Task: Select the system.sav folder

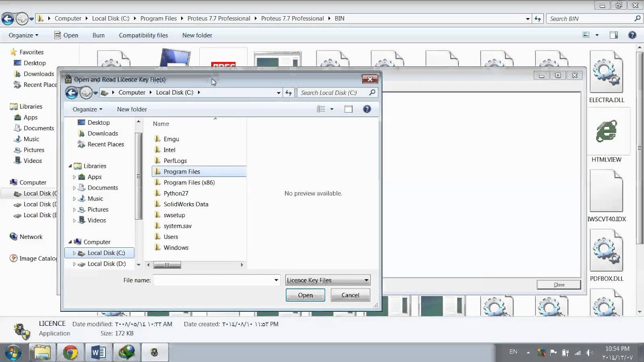Action: [x=177, y=226]
